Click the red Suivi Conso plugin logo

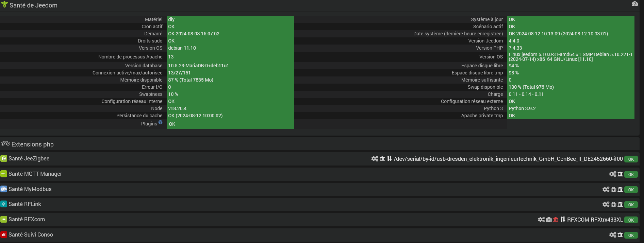click(4, 235)
